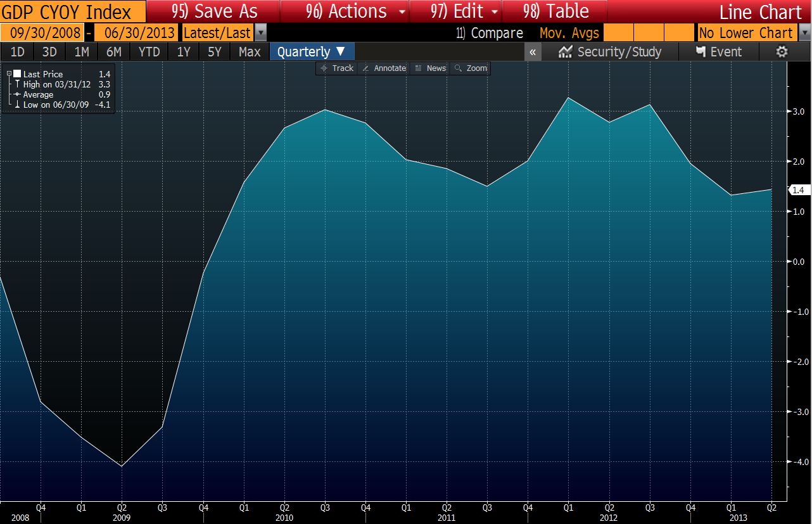This screenshot has width=812, height=524.
Task: Select the Average marker in the legend
Action: point(17,94)
